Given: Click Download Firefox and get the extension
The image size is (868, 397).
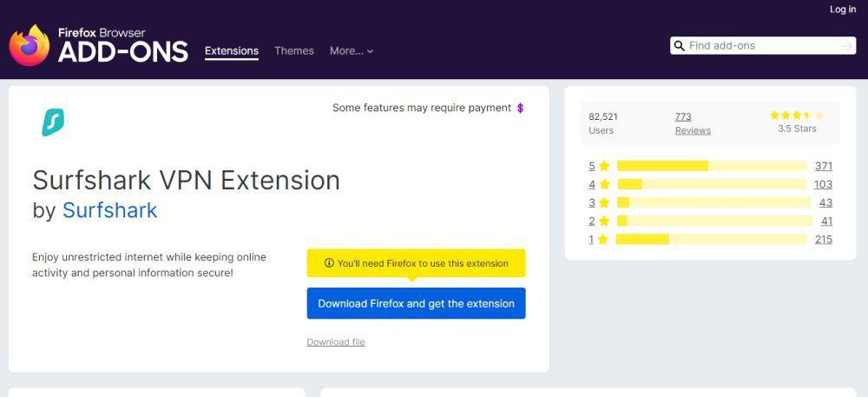Looking at the screenshot, I should (417, 303).
